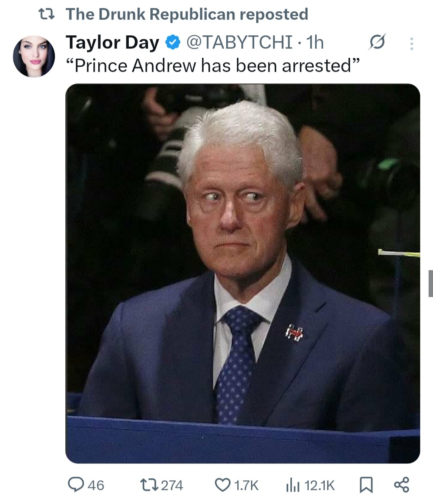Click the Taylor Day display name
Image resolution: width=433 pixels, height=504 pixels.
coord(112,42)
